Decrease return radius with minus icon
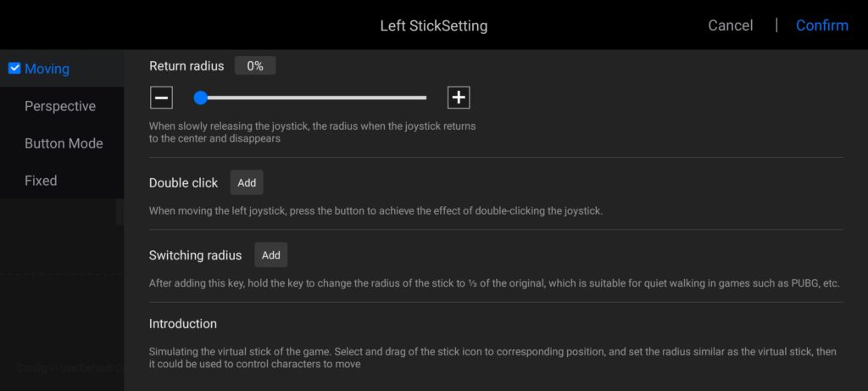Screen dimensions: 868x391 click(161, 98)
